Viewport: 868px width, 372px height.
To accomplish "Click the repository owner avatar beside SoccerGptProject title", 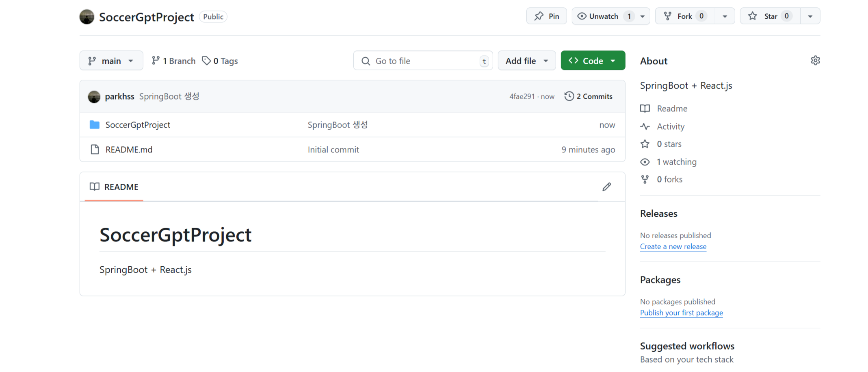I will point(87,17).
